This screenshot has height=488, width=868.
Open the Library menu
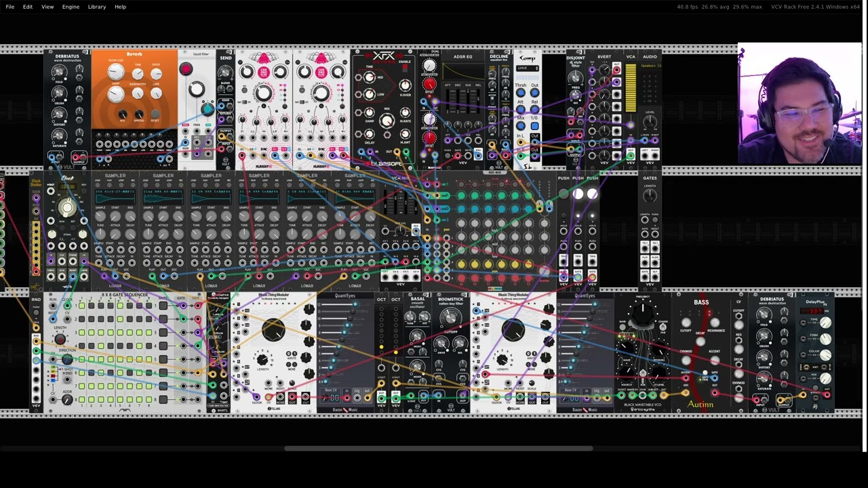97,7
